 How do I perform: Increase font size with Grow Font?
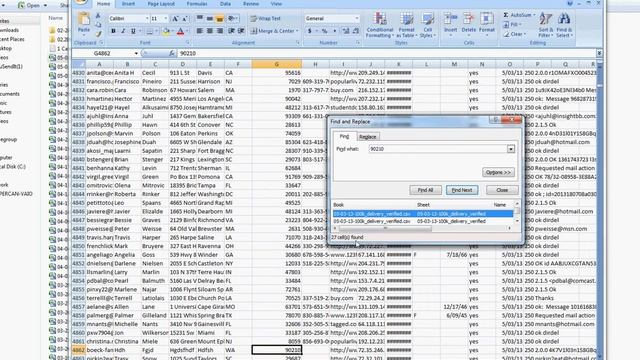(175, 19)
